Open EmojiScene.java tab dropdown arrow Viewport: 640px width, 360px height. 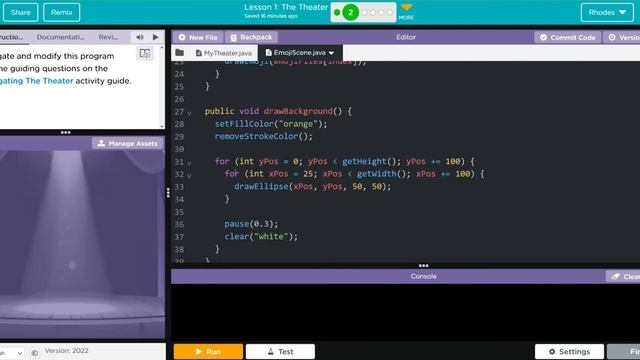pyautogui.click(x=331, y=53)
